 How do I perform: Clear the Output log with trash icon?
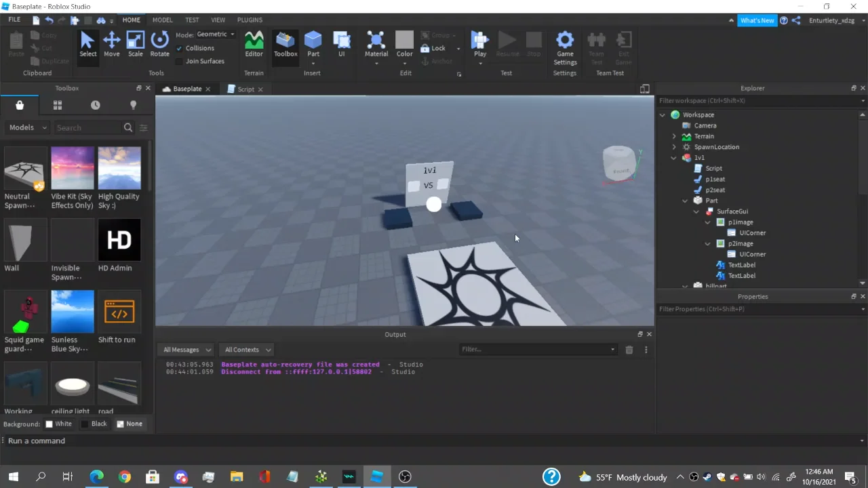pos(629,350)
